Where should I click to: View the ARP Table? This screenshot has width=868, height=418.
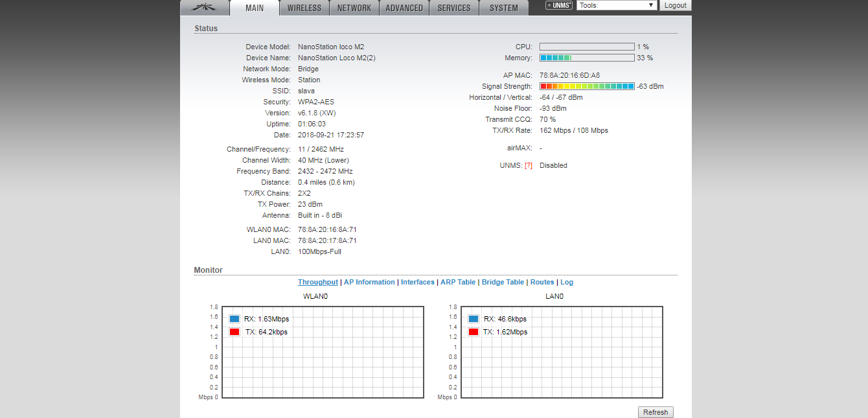[x=458, y=282]
